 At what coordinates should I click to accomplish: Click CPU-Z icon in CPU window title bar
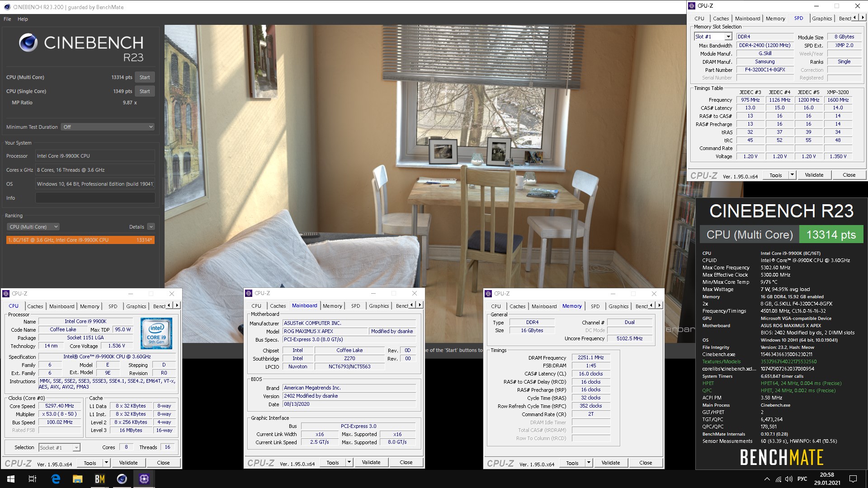(x=6, y=294)
